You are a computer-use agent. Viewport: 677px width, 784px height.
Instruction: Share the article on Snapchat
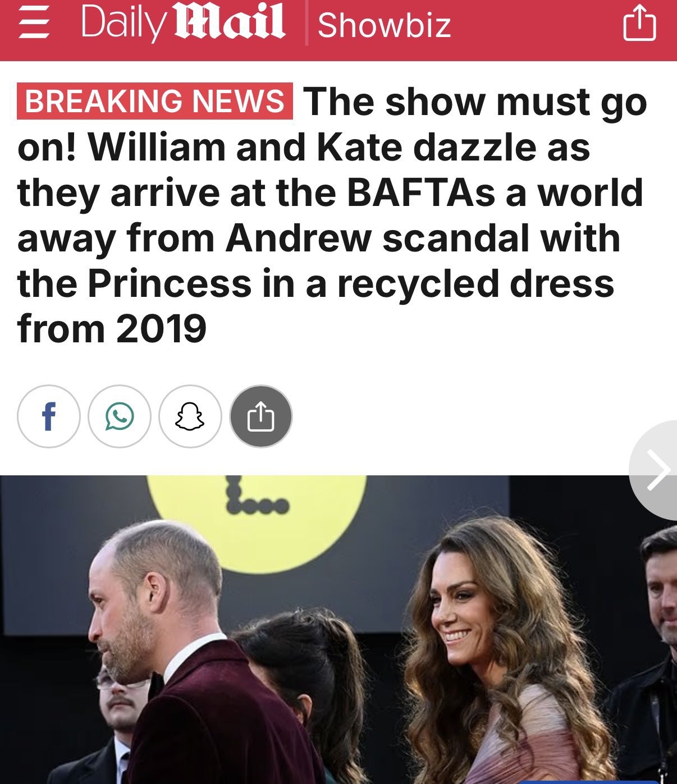point(190,416)
